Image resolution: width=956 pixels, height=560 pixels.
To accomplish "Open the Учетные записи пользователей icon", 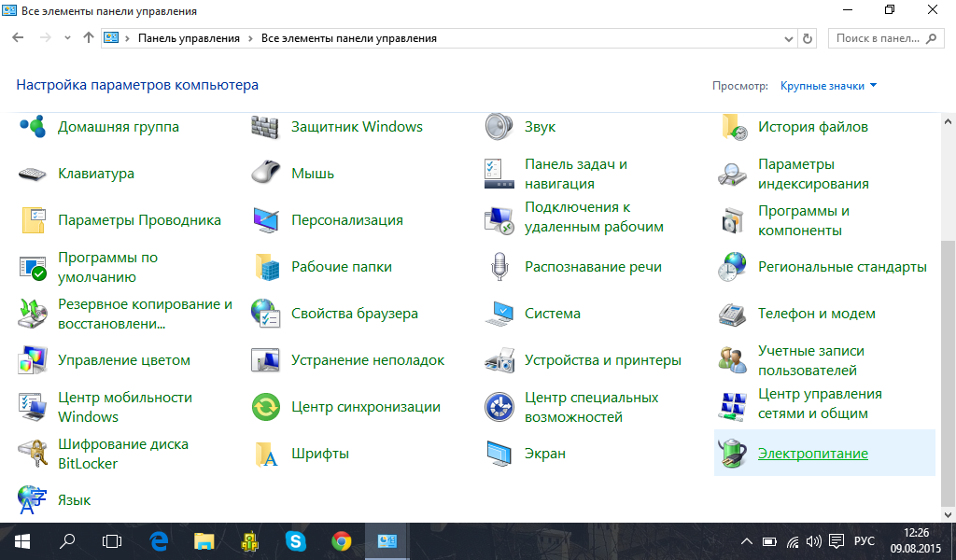I will pos(732,360).
